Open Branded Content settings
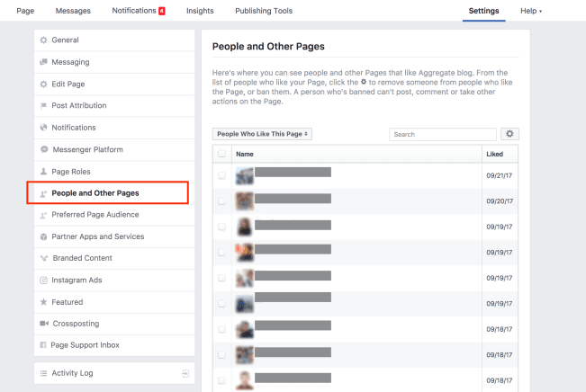The height and width of the screenshot is (392, 586). (114, 258)
